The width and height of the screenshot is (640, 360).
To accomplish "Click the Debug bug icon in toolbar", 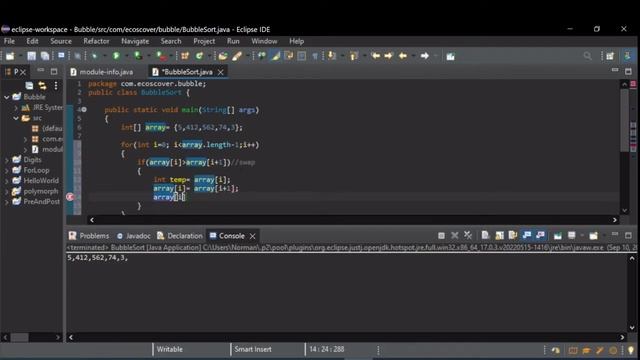I will click(x=94, y=56).
